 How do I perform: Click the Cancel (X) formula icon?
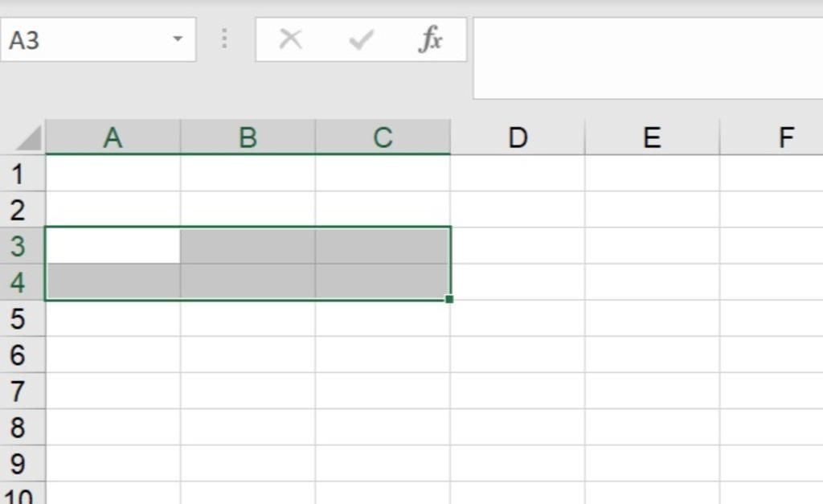tap(290, 39)
